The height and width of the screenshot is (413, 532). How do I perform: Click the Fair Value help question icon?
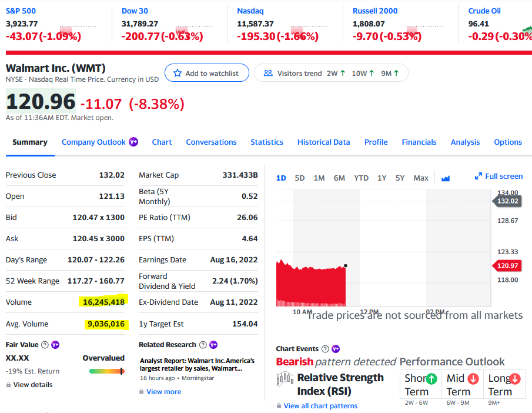(x=45, y=345)
